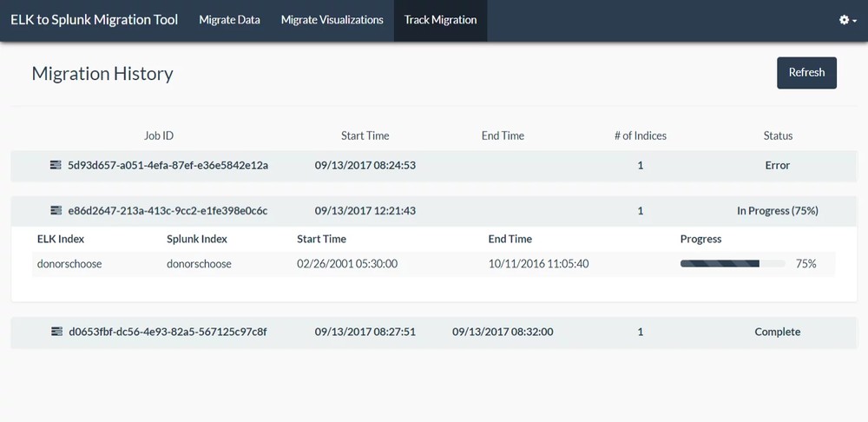
Task: Click the 75% progress bar
Action: 732,264
